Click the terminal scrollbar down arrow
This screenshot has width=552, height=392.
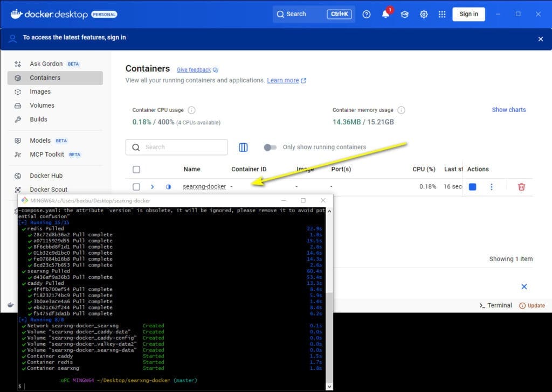[x=329, y=387]
